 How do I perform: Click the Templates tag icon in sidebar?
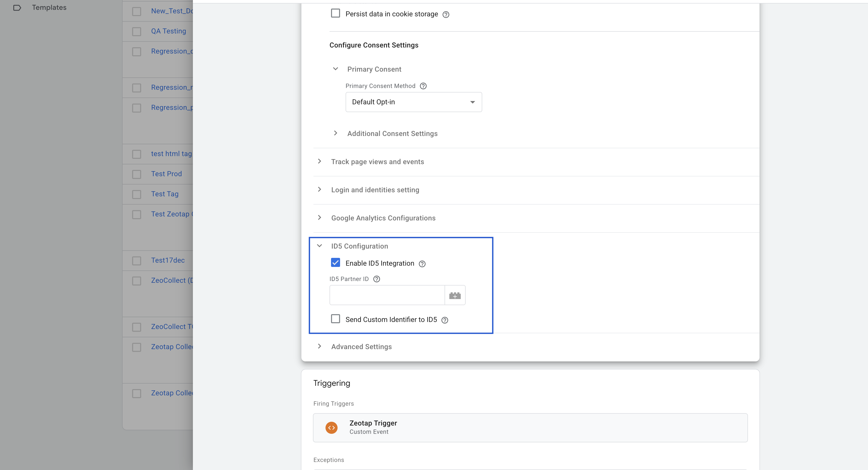point(17,8)
